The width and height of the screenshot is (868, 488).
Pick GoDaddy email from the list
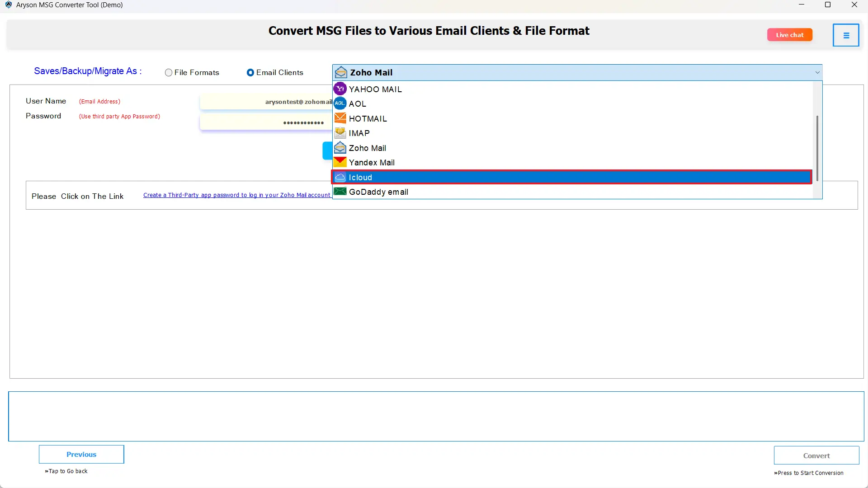click(573, 192)
